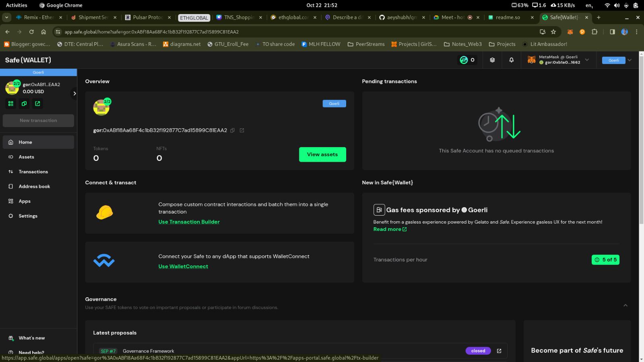Open Use WalletConnect link
This screenshot has height=362, width=644.
click(183, 267)
